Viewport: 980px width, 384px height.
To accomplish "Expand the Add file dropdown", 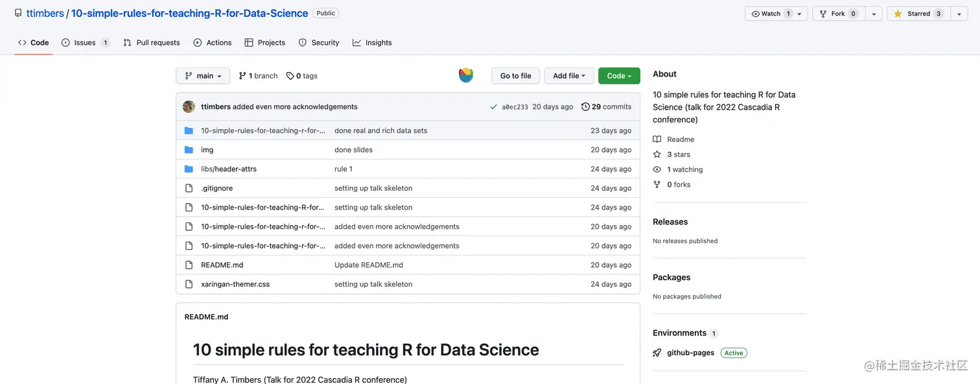I will pos(568,75).
